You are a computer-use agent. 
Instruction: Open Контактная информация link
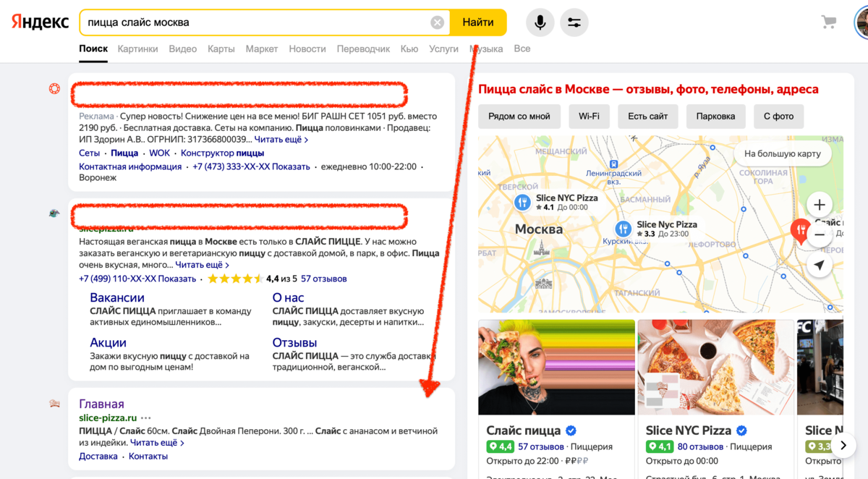pos(130,166)
